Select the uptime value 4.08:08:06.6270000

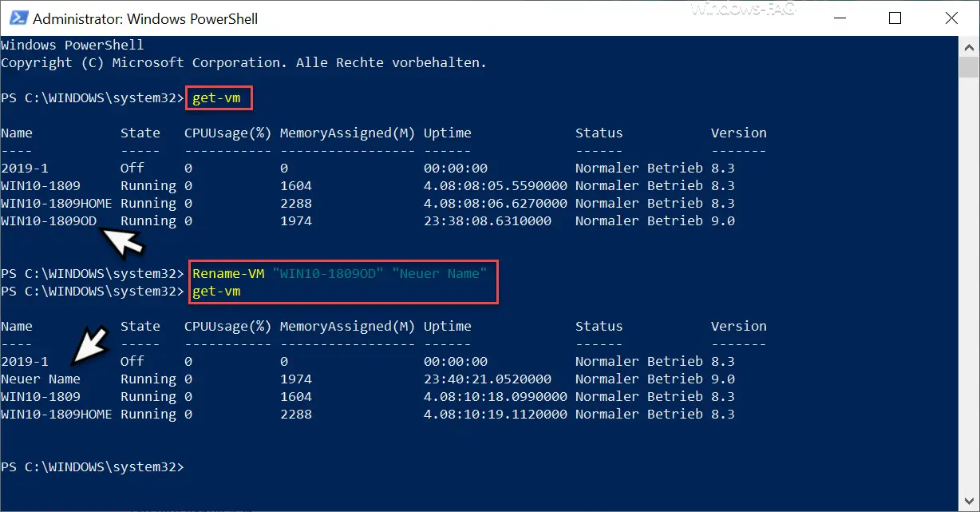[x=496, y=204]
